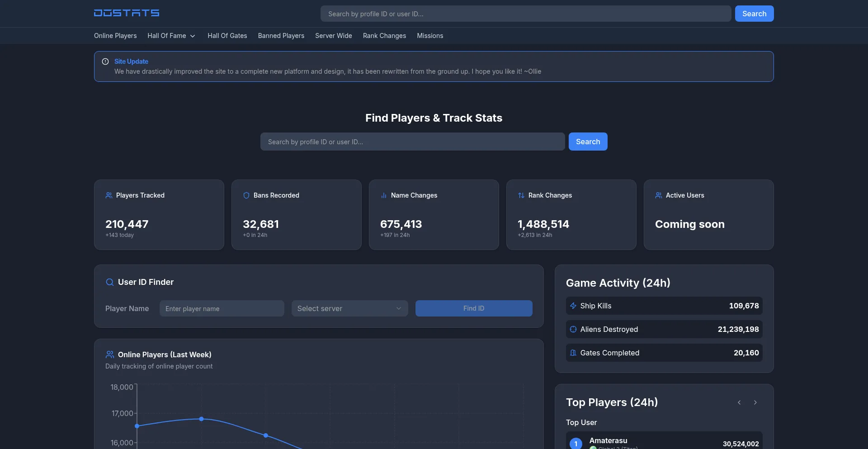Click the User ID Finder magnifier icon
This screenshot has width=868, height=449.
click(x=110, y=282)
